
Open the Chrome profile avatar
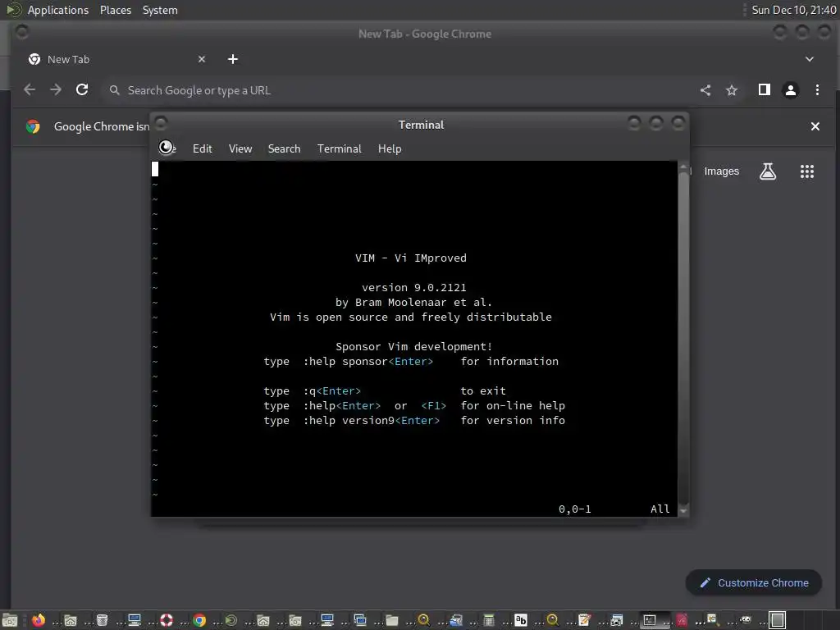point(791,89)
